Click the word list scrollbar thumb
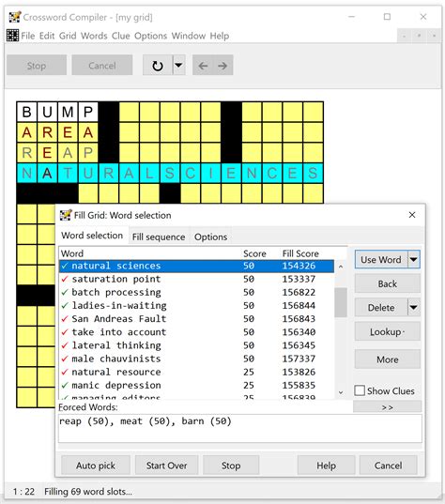 click(341, 302)
